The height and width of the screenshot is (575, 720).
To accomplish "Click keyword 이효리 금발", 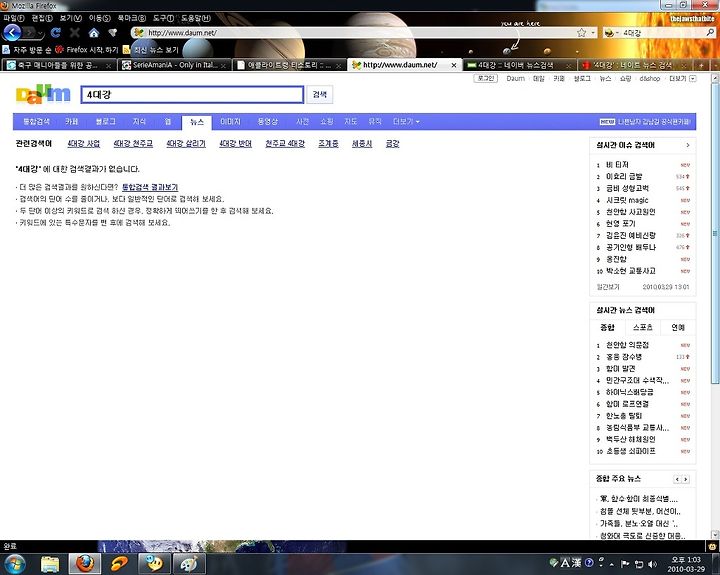I will [624, 176].
